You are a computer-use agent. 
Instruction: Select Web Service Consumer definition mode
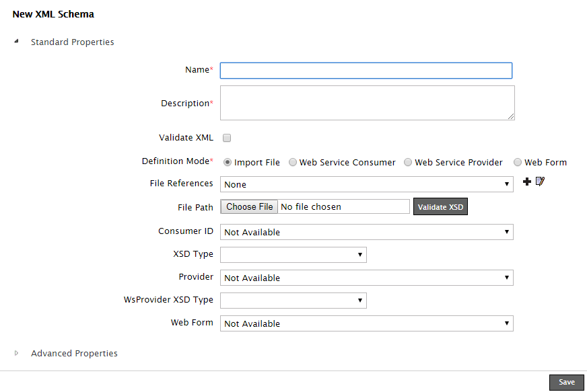tap(293, 162)
